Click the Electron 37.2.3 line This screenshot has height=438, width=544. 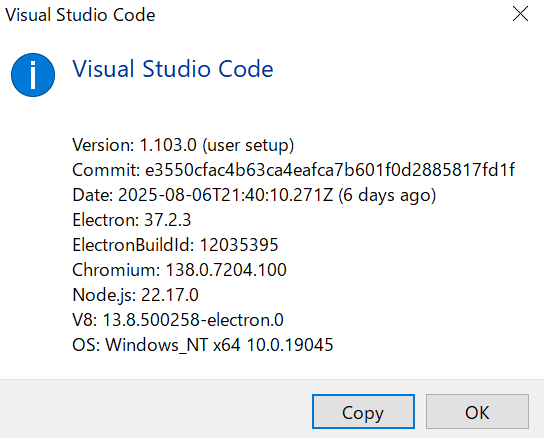coord(131,220)
